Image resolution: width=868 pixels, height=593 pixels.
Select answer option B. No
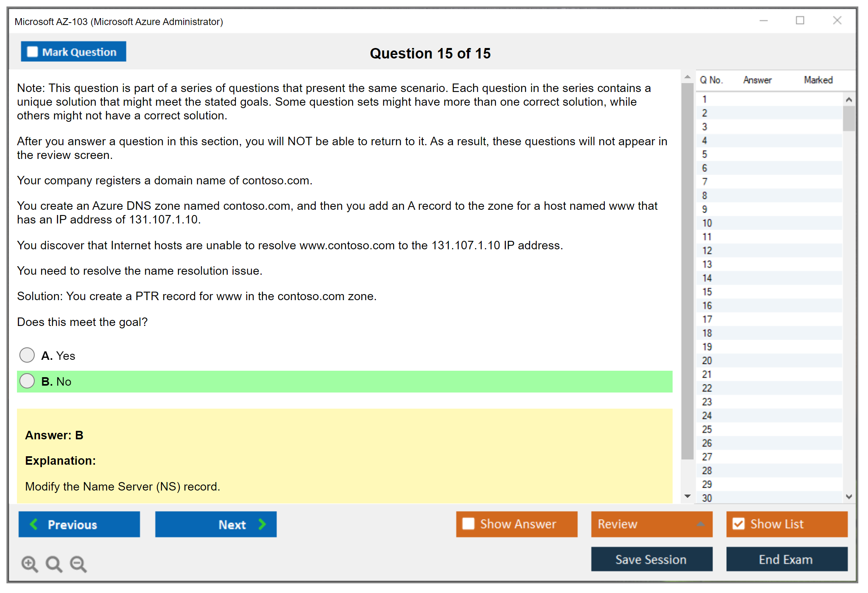(x=27, y=381)
